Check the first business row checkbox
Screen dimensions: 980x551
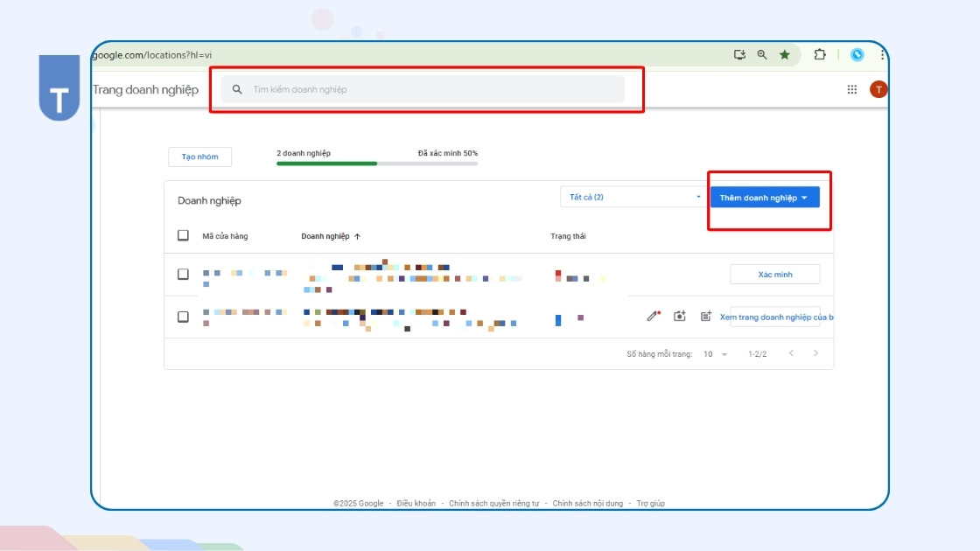tap(184, 274)
